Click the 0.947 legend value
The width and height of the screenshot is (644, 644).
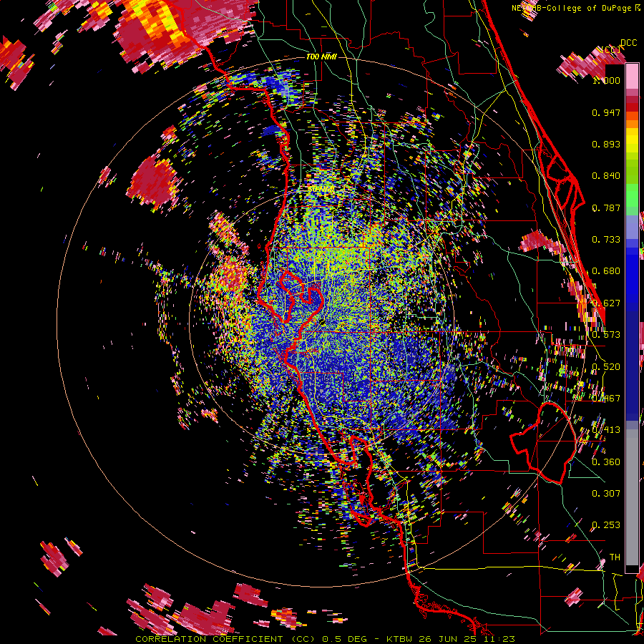pyautogui.click(x=606, y=112)
